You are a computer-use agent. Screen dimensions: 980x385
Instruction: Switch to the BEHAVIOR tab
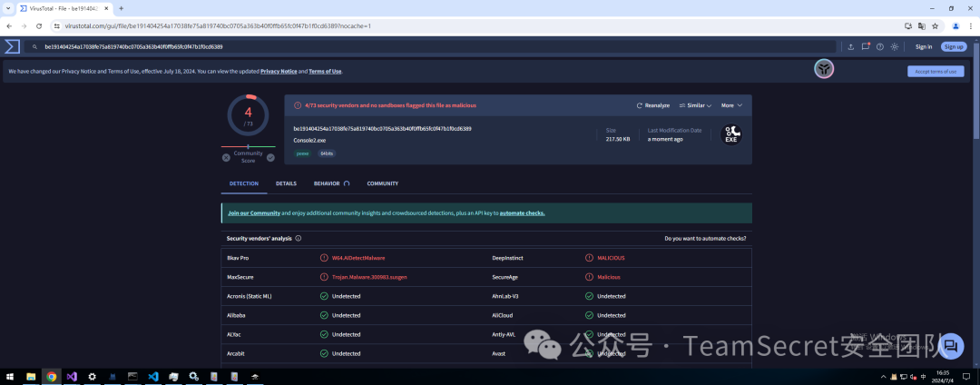pyautogui.click(x=331, y=183)
